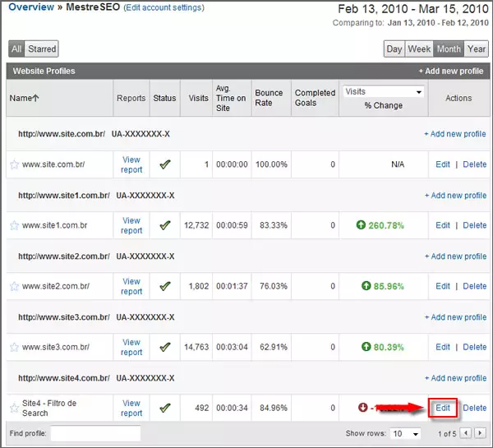Click Edit account settings link
This screenshot has height=448, width=493.
pyautogui.click(x=164, y=7)
